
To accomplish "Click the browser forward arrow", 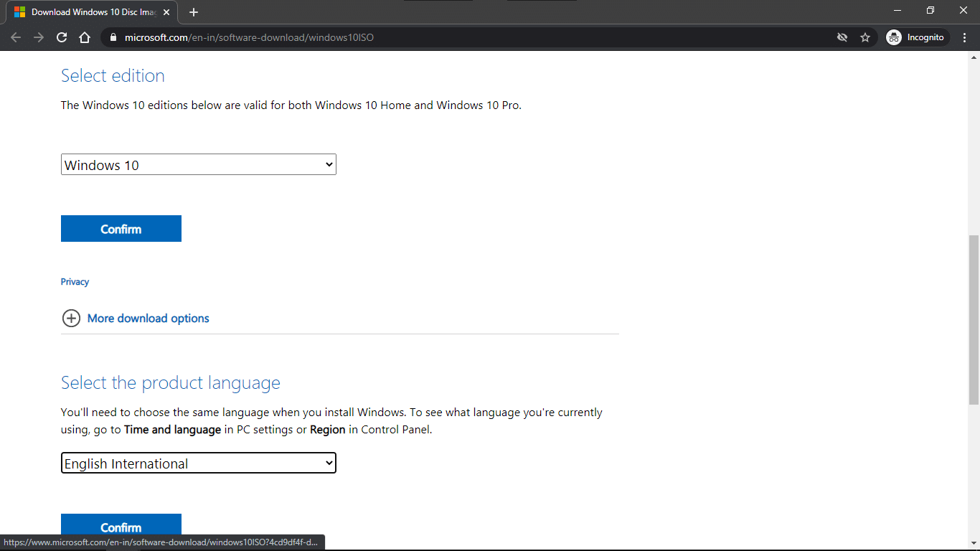I will [x=39, y=37].
